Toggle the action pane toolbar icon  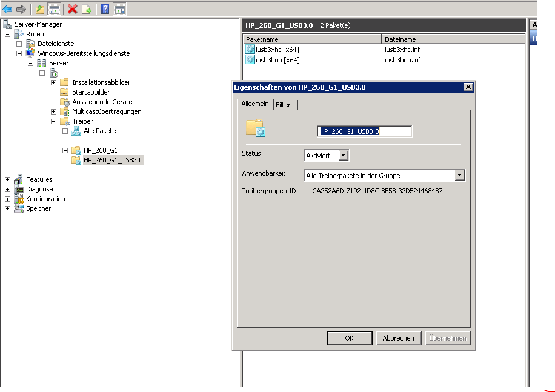[x=119, y=9]
